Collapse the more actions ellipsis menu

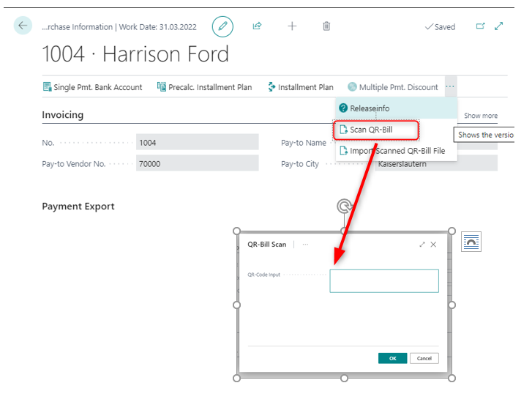click(x=450, y=86)
